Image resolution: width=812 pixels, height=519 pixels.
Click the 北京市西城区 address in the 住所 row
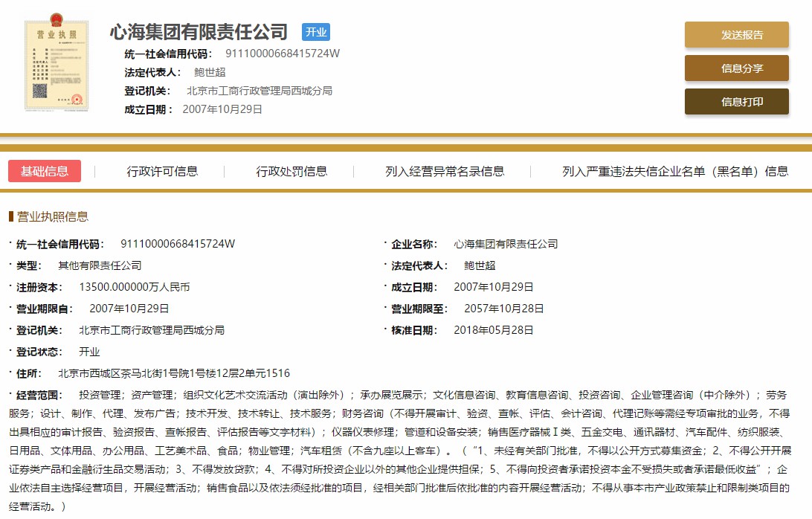tap(173, 373)
